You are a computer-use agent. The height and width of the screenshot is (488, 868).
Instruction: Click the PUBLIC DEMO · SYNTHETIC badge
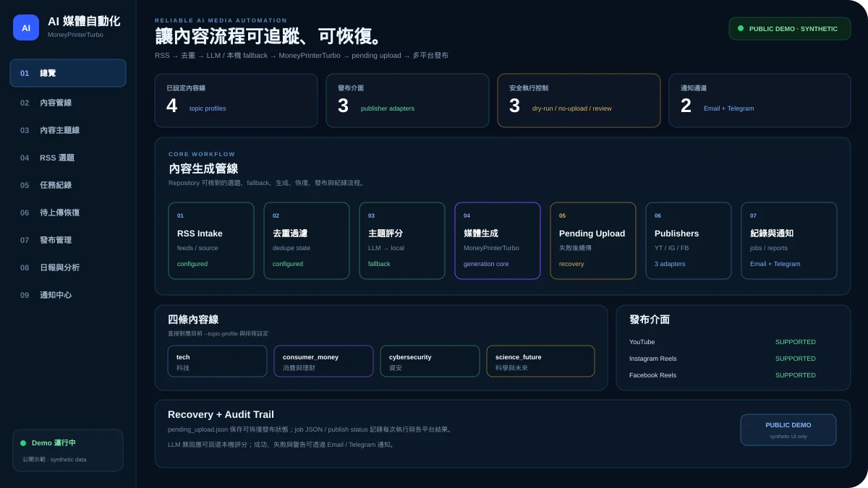click(789, 29)
